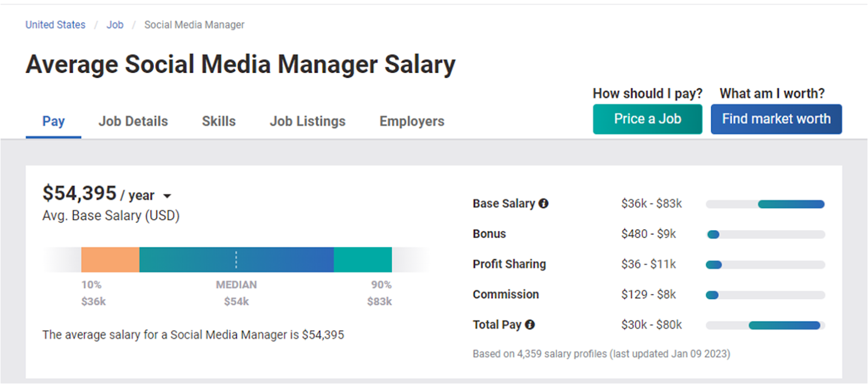The width and height of the screenshot is (868, 384).
Task: Click the Price a Job button
Action: [647, 119]
